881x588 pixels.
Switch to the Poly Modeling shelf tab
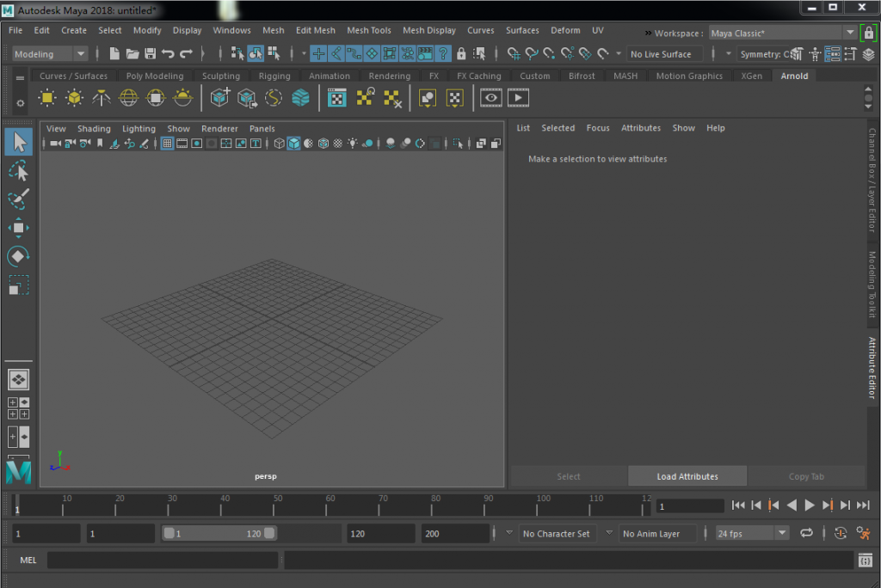click(154, 76)
